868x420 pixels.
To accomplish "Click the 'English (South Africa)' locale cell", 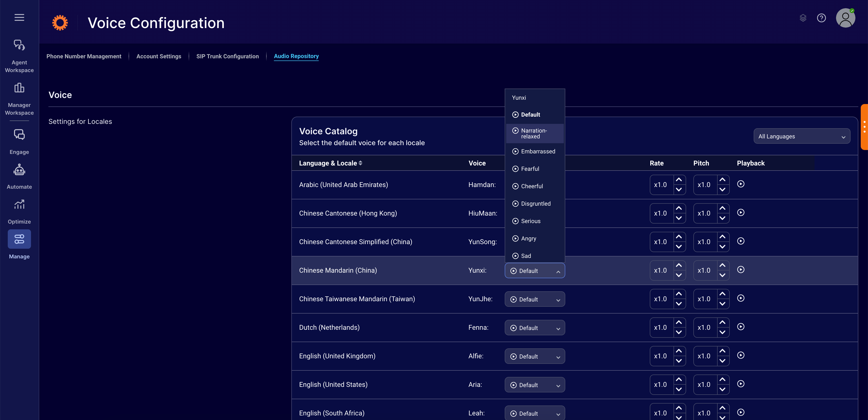I will [x=332, y=413].
